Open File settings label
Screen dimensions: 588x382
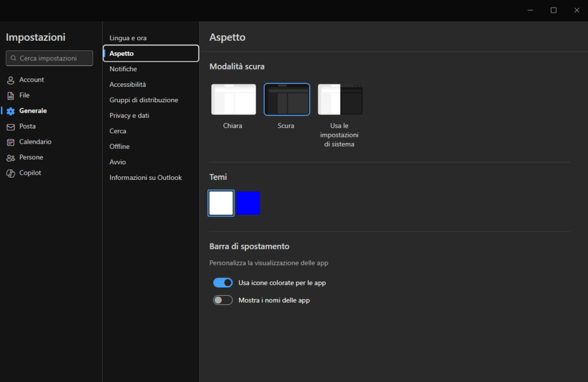click(x=24, y=95)
